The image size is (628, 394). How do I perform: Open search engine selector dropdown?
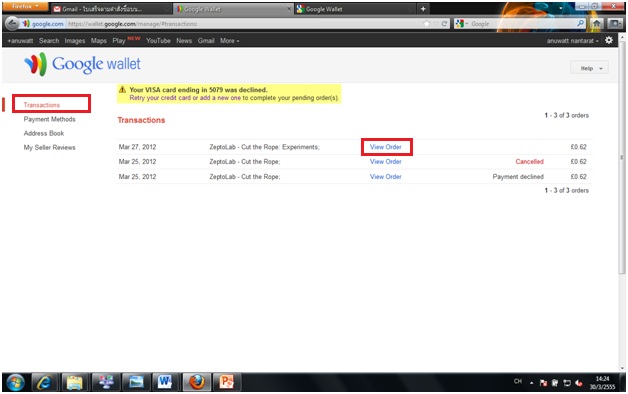461,24
